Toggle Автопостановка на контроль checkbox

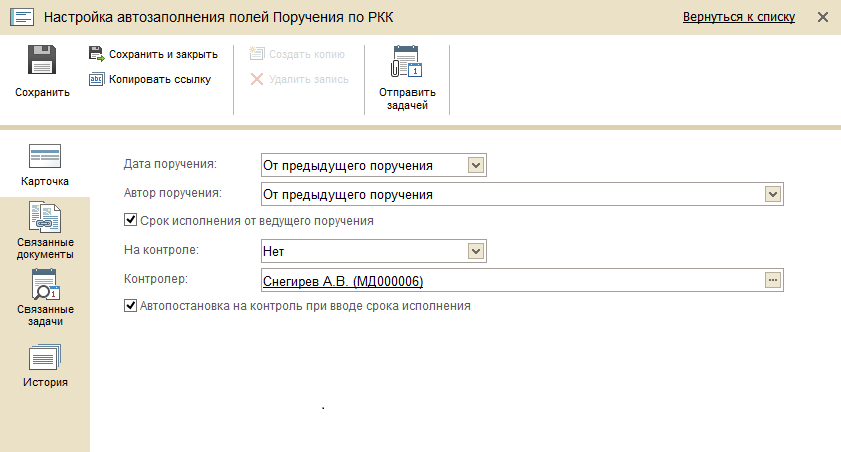pyautogui.click(x=130, y=306)
